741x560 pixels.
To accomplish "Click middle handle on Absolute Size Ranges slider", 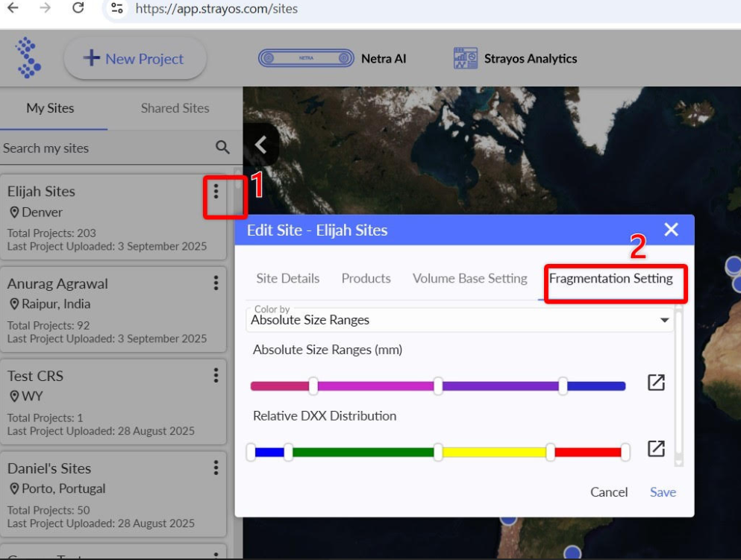I will 438,386.
